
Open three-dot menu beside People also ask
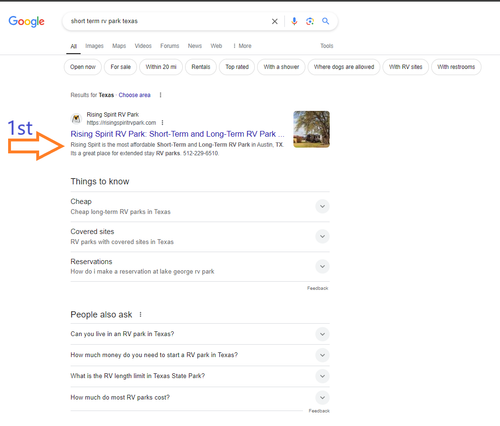coord(140,314)
